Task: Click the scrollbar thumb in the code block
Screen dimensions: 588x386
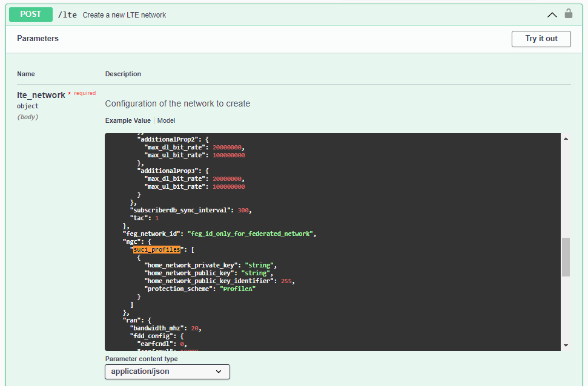Action: pos(566,257)
